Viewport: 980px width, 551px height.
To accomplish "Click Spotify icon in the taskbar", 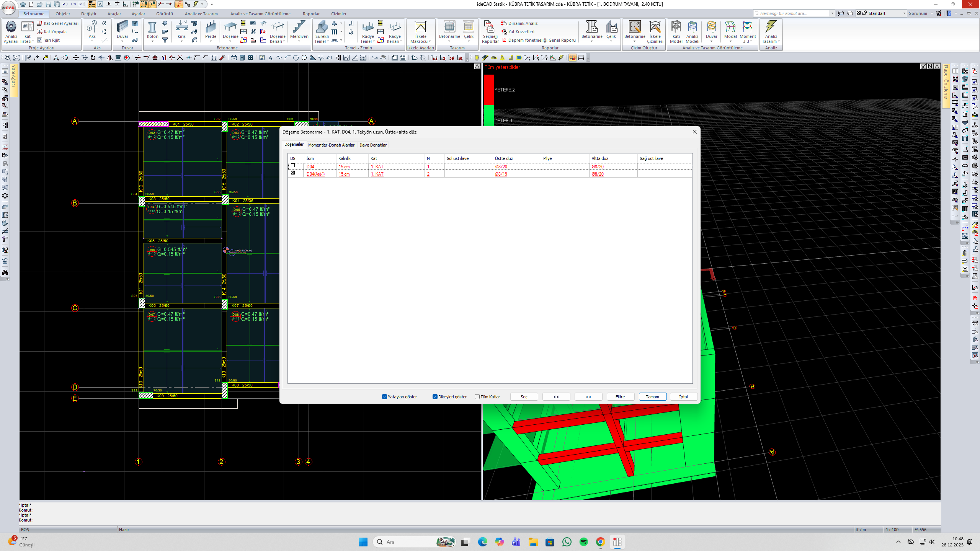I will [x=583, y=542].
